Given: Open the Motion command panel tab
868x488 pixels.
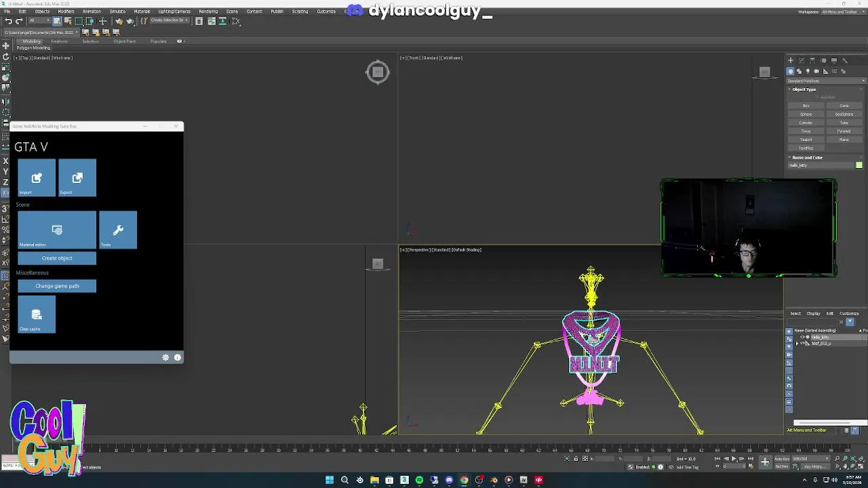Looking at the screenshot, I should click(x=823, y=60).
